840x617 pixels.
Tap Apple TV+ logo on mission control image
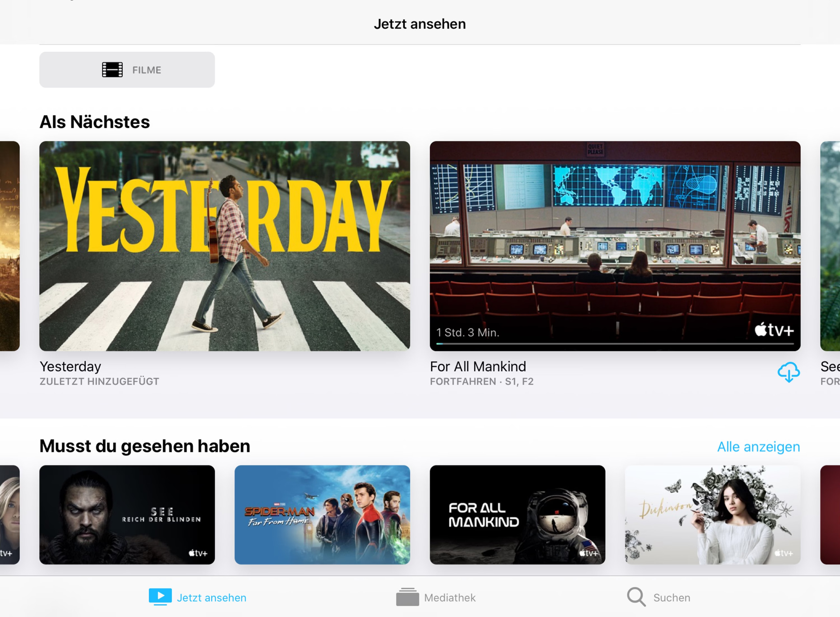(x=774, y=330)
